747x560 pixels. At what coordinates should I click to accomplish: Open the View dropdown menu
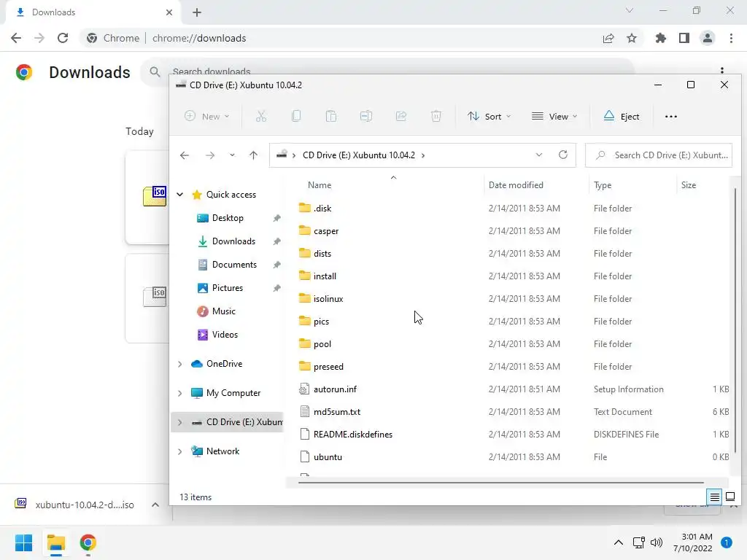(x=554, y=116)
